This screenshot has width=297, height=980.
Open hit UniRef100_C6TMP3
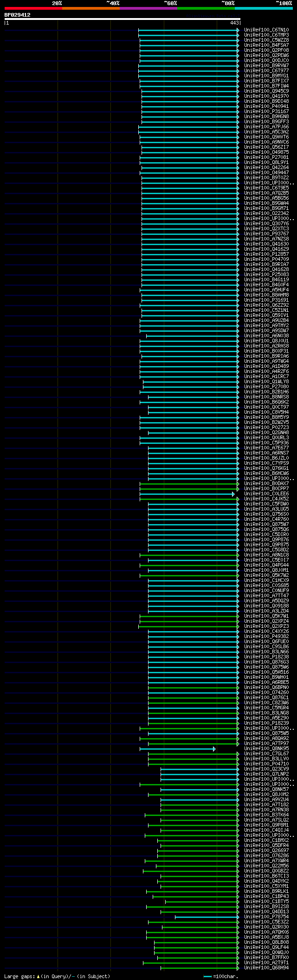point(266,35)
